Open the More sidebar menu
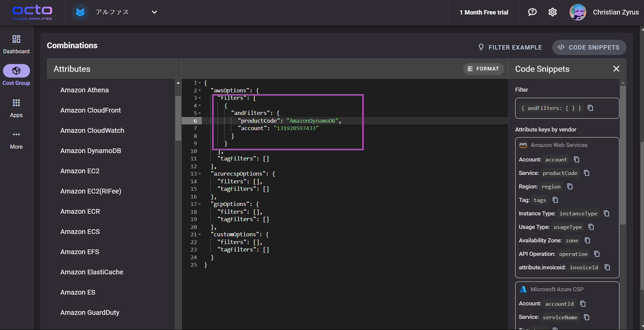644x330 pixels. click(16, 140)
